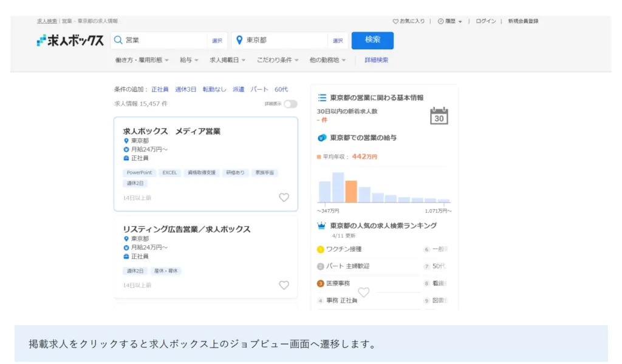The width and height of the screenshot is (622, 364).
Task: Click 選択 beside the location field
Action: 338,41
